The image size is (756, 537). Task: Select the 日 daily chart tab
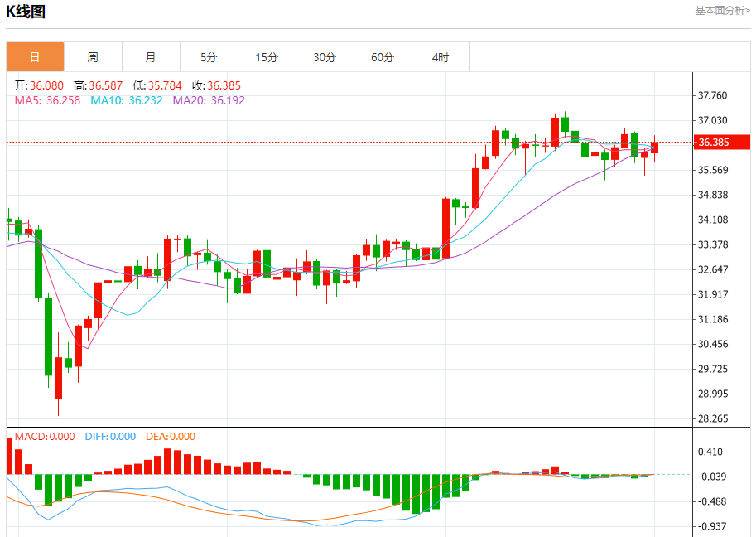(x=35, y=57)
